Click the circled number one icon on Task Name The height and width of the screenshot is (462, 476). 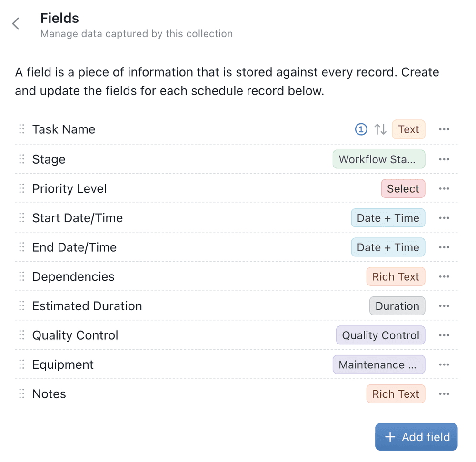tap(361, 129)
